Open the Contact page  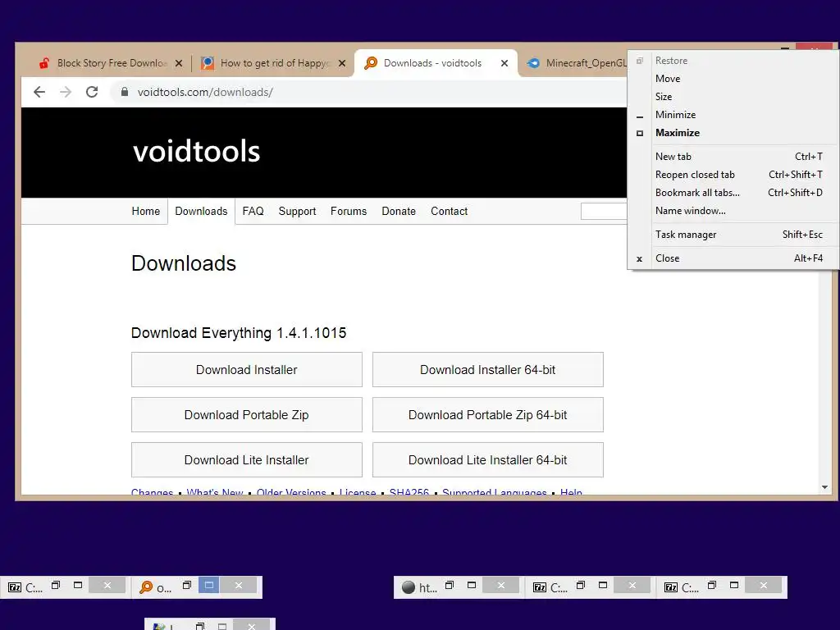449,211
